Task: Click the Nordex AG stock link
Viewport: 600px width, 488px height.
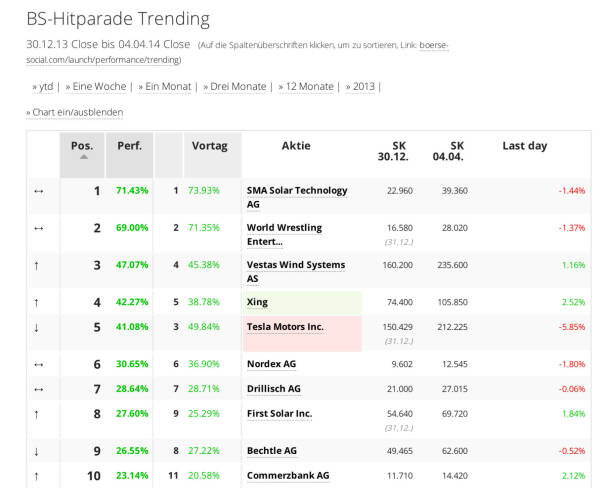Action: coord(271,364)
